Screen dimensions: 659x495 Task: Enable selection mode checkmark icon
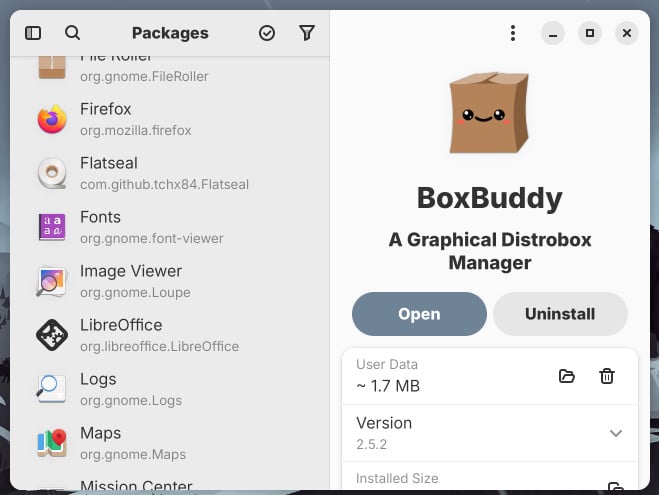coord(267,33)
